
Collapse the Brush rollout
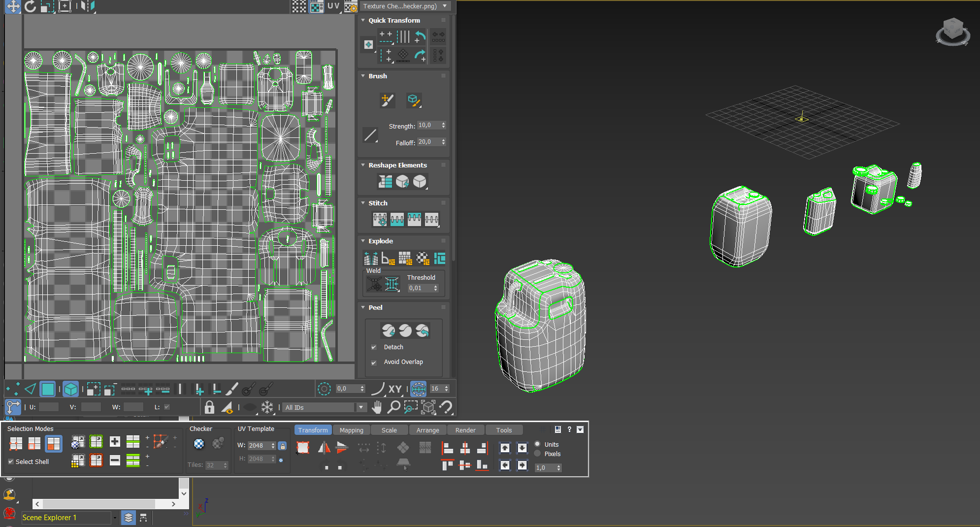point(363,76)
